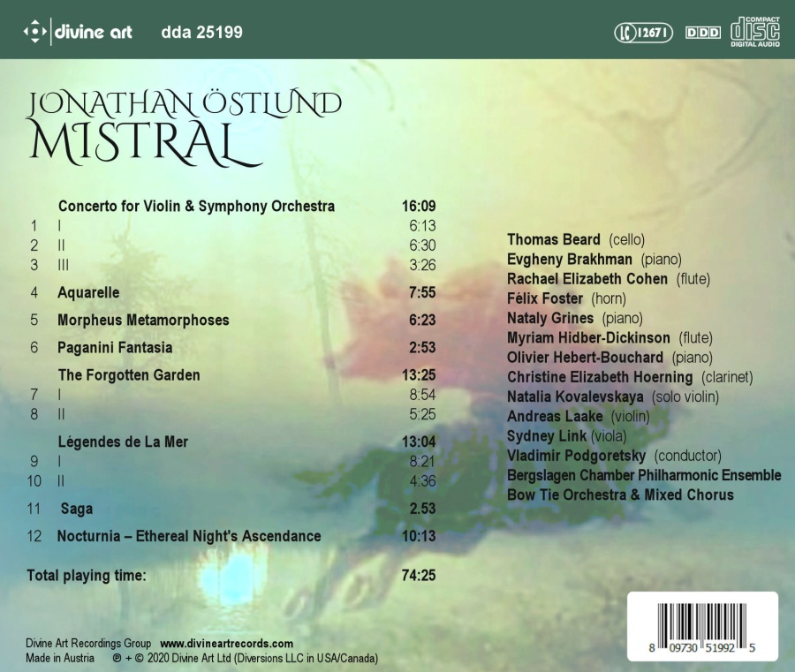This screenshot has height=672, width=795.
Task: Open the www.divineartrecords.com link
Action: 227,644
